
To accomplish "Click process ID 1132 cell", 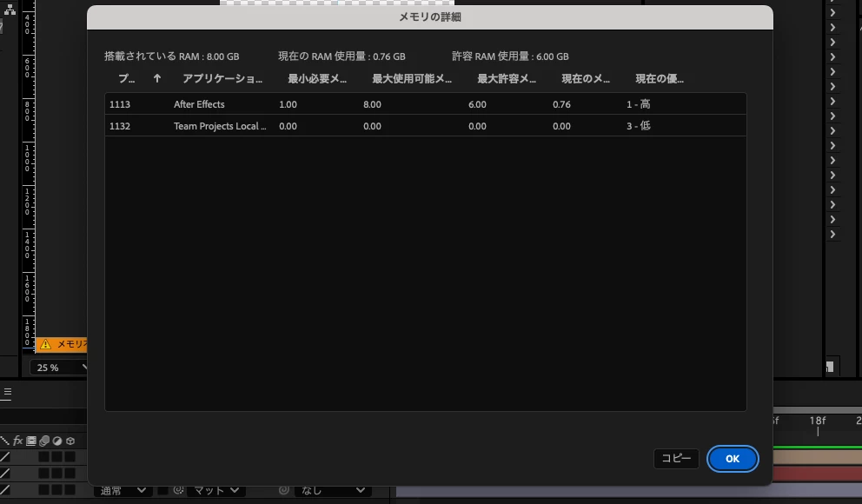I will click(x=120, y=126).
